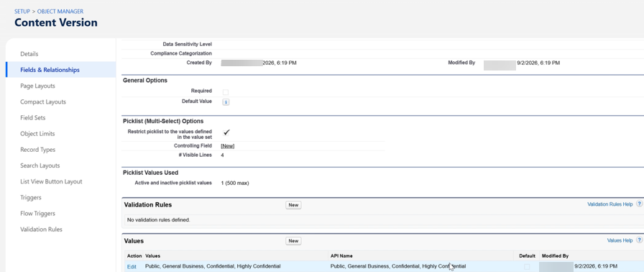Click the General Options heading
The height and width of the screenshot is (272, 644).
[145, 81]
